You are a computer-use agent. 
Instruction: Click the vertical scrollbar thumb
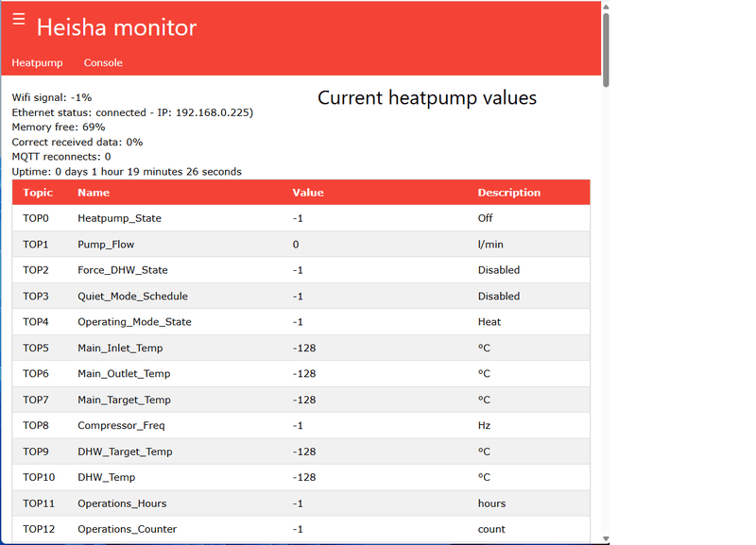click(606, 50)
